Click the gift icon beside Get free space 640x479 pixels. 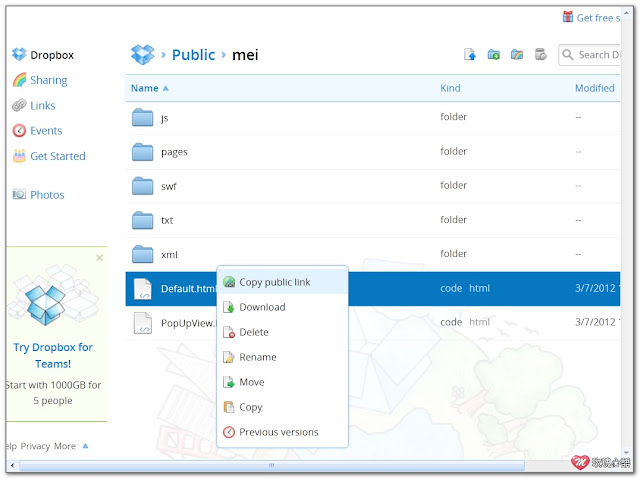(x=567, y=17)
